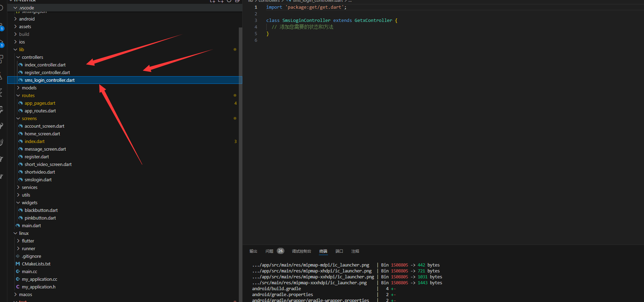Click the Dart icon beside blackbutton.dart
Image resolution: width=644 pixels, height=302 pixels.
pyautogui.click(x=21, y=210)
